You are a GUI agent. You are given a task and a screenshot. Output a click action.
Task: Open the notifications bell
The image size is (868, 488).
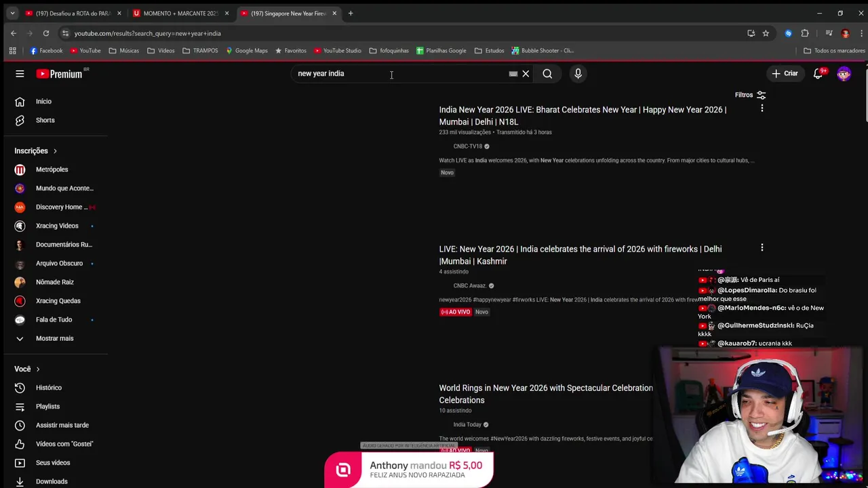818,73
